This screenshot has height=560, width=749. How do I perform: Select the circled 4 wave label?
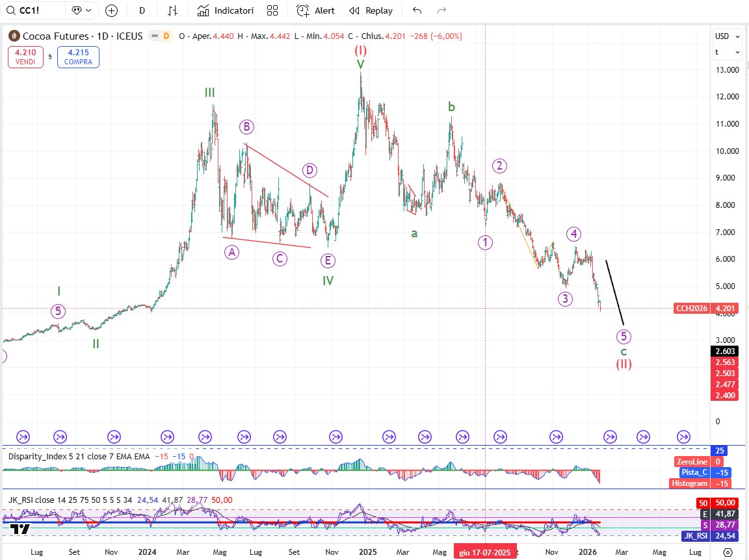tap(573, 234)
